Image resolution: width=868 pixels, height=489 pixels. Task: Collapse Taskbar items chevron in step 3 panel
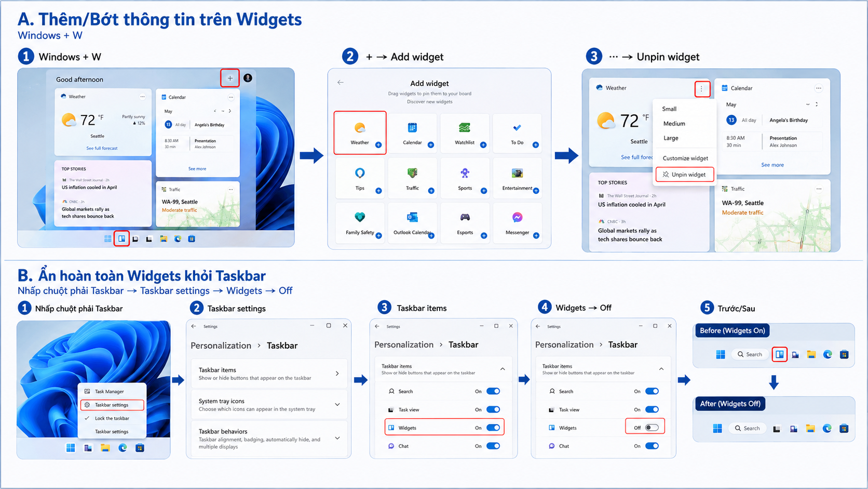(503, 369)
